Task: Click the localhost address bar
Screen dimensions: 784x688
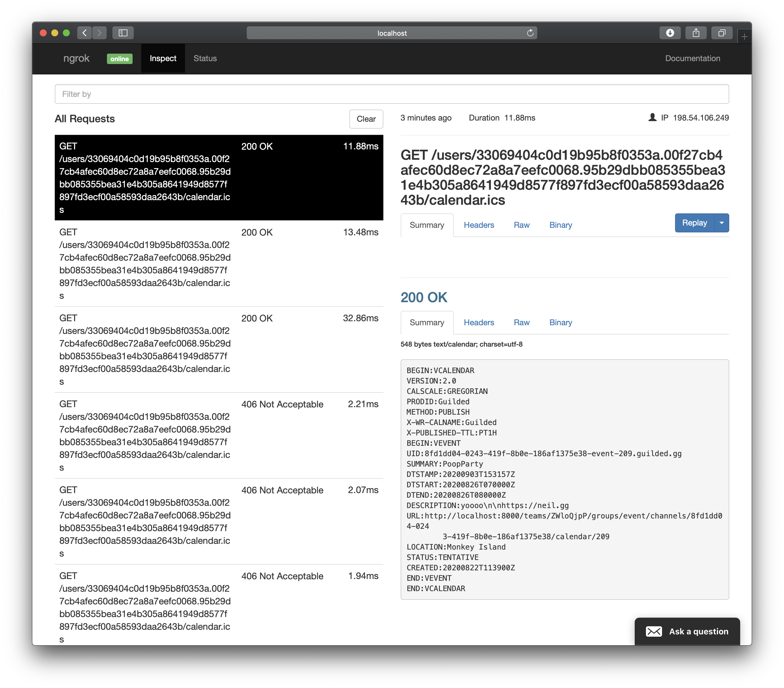Action: [392, 33]
